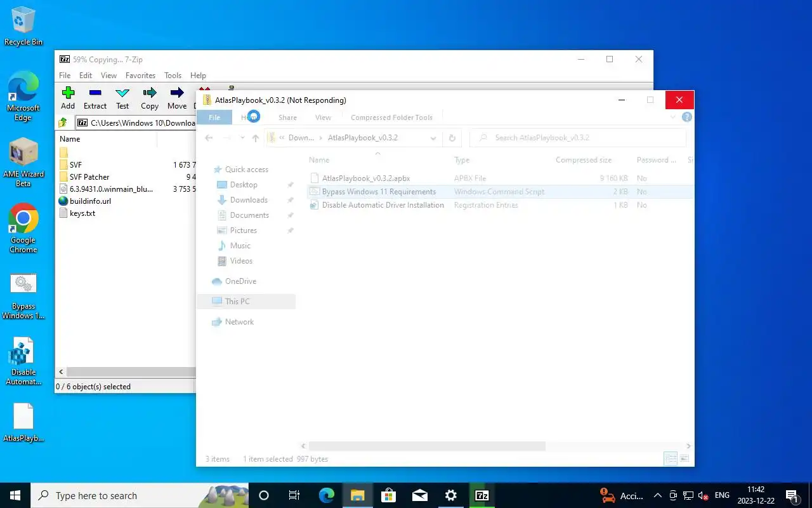Switch Explorer to details view icon
812x508 pixels.
(x=670, y=458)
